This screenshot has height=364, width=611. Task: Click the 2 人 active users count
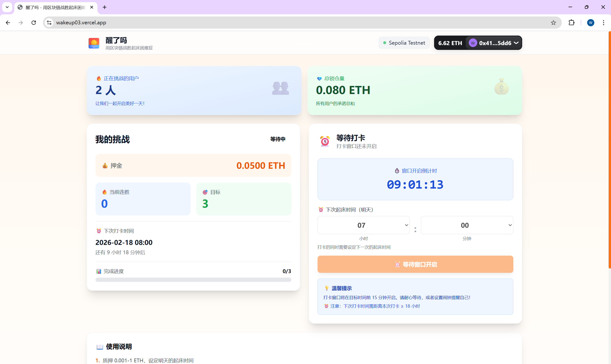[x=106, y=90]
